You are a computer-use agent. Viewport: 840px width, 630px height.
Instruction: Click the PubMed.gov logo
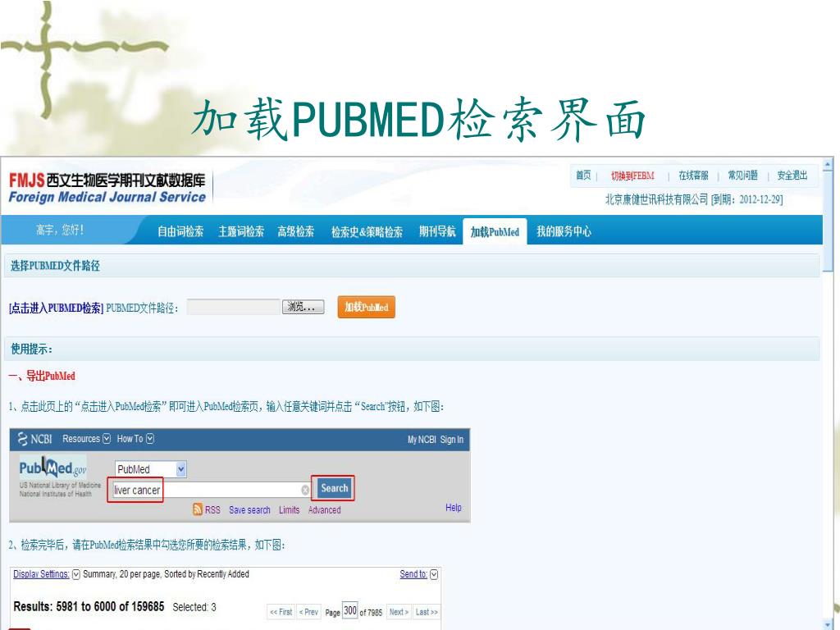click(x=52, y=468)
